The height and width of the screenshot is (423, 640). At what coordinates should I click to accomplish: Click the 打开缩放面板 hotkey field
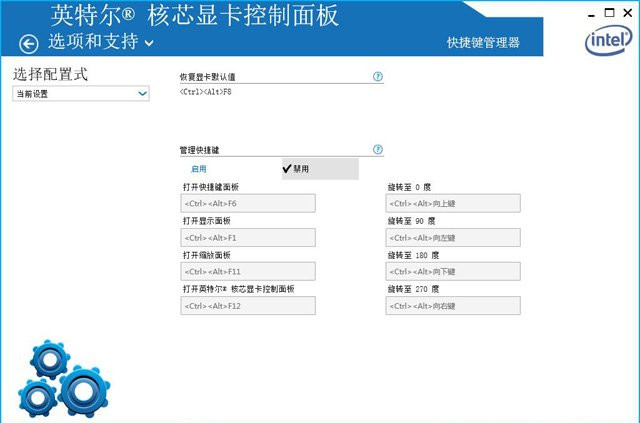pos(248,272)
